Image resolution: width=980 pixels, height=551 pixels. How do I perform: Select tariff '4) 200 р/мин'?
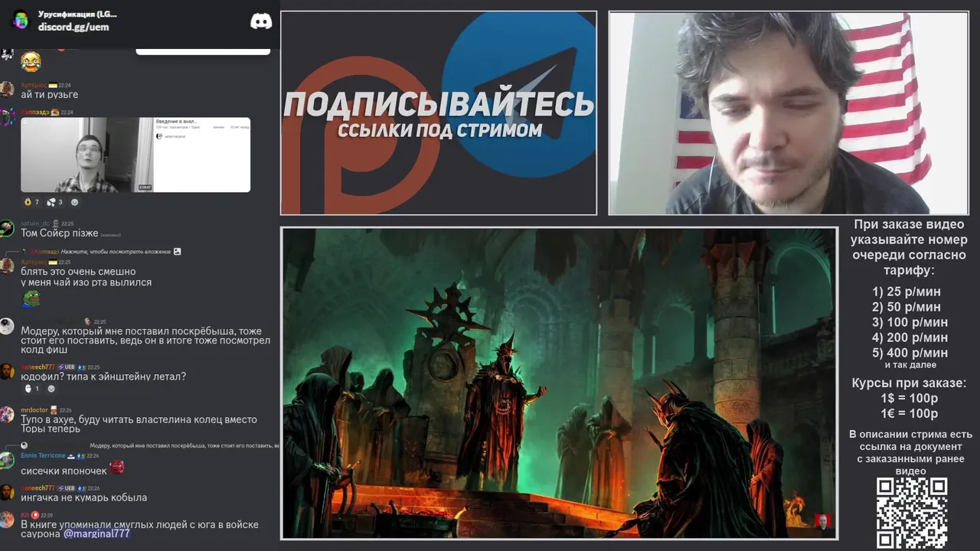pyautogui.click(x=910, y=337)
